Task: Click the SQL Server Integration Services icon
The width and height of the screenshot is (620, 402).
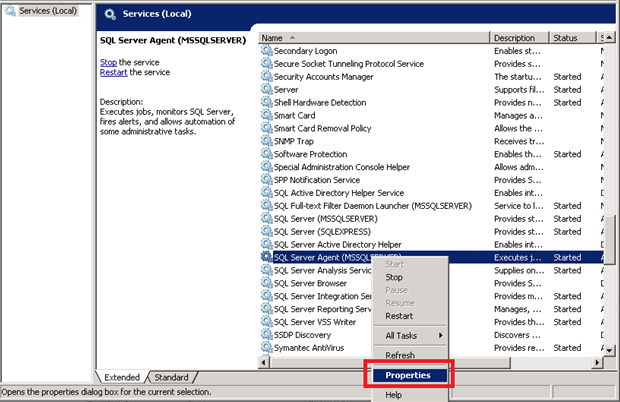Action: [267, 296]
